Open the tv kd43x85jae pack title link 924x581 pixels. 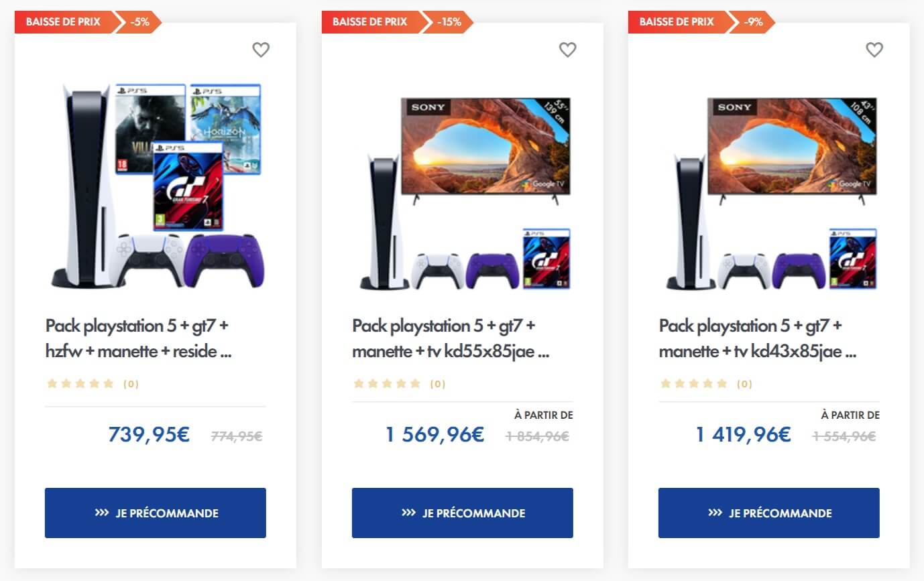(757, 338)
